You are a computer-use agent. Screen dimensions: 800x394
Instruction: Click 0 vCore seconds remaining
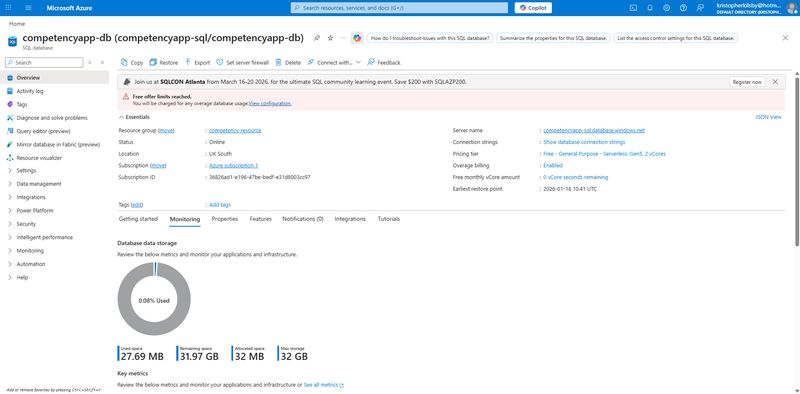click(x=576, y=177)
